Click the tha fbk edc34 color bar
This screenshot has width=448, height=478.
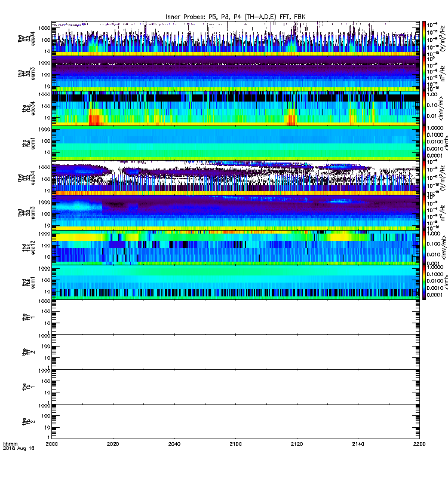(x=424, y=108)
